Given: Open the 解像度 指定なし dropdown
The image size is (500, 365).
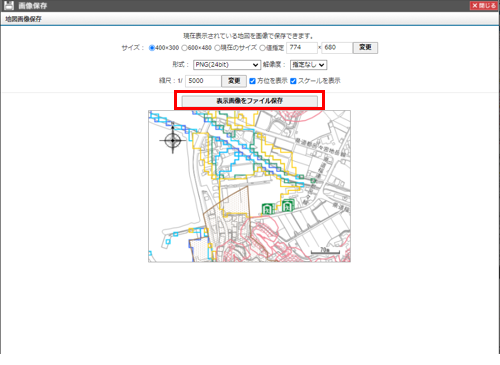Looking at the screenshot, I should (308, 65).
